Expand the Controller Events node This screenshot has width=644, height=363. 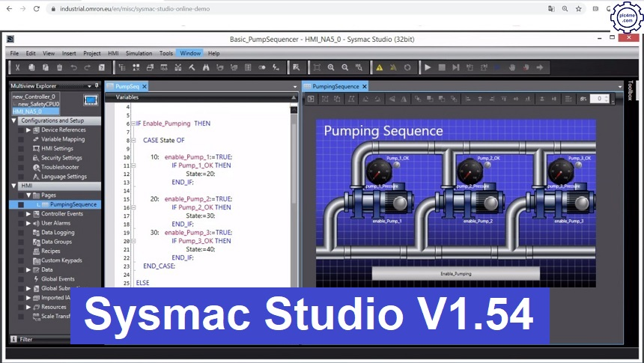[x=28, y=213]
